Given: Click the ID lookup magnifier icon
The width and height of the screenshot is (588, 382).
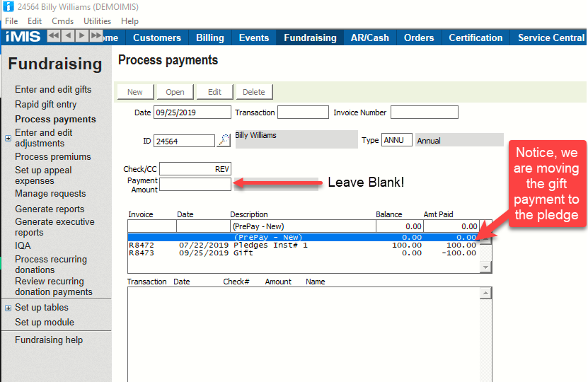Looking at the screenshot, I should 224,141.
